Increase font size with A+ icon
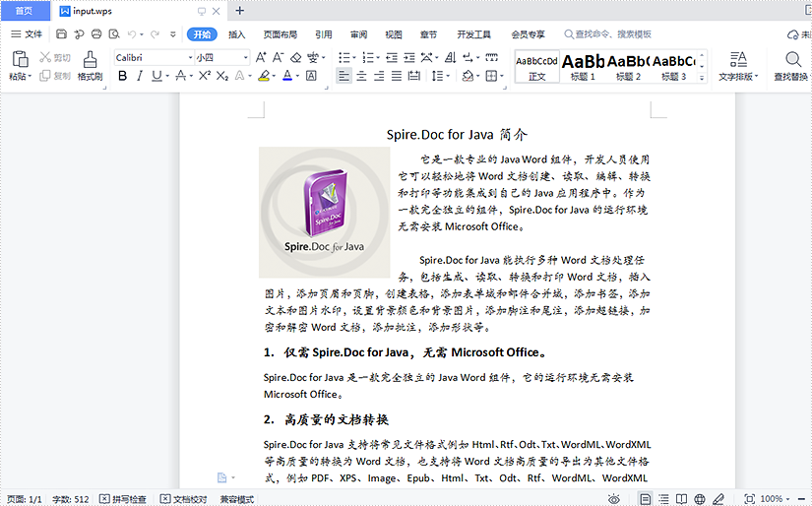This screenshot has height=506, width=812. pyautogui.click(x=261, y=57)
